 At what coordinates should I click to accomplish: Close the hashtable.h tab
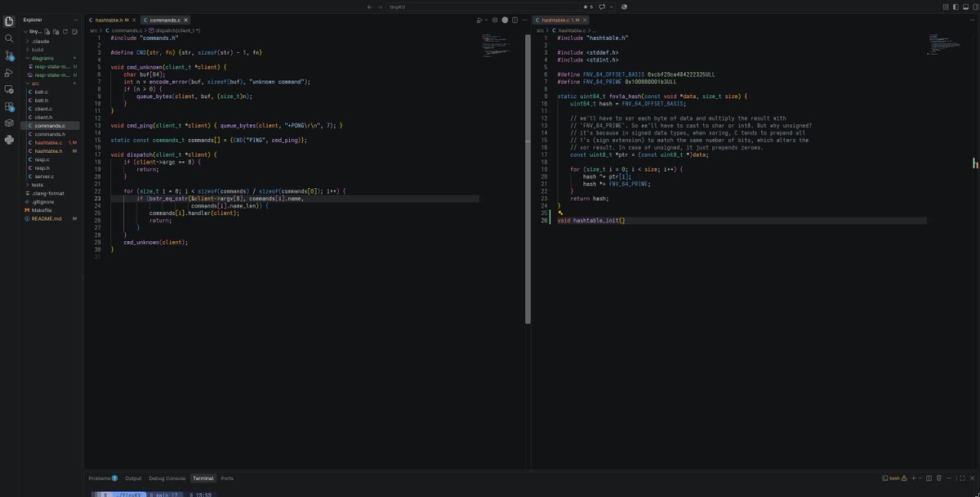136,20
